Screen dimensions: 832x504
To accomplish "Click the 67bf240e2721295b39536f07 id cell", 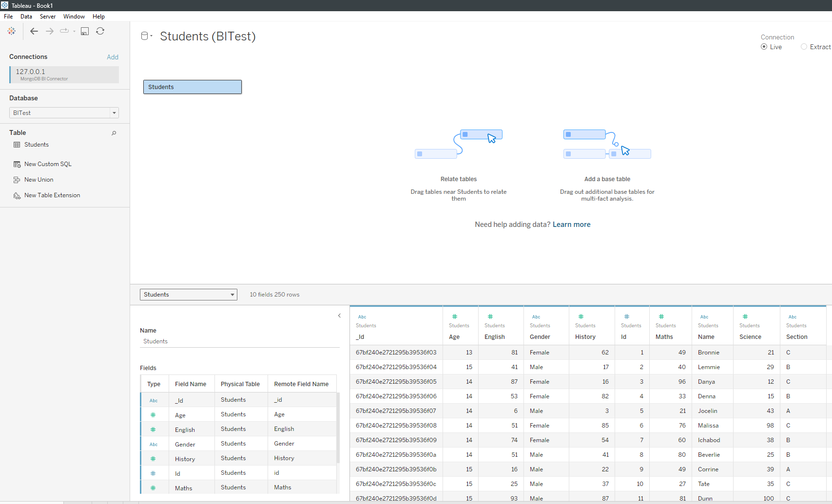I will coord(396,411).
